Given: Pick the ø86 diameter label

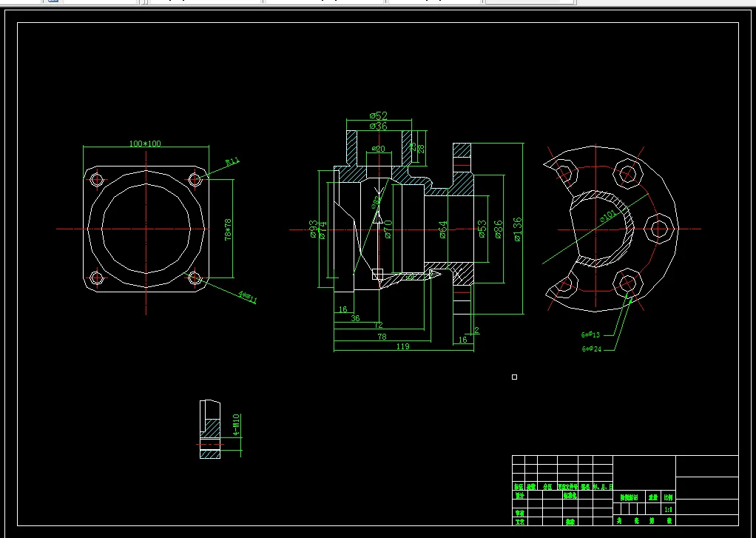Looking at the screenshot, I should point(498,229).
